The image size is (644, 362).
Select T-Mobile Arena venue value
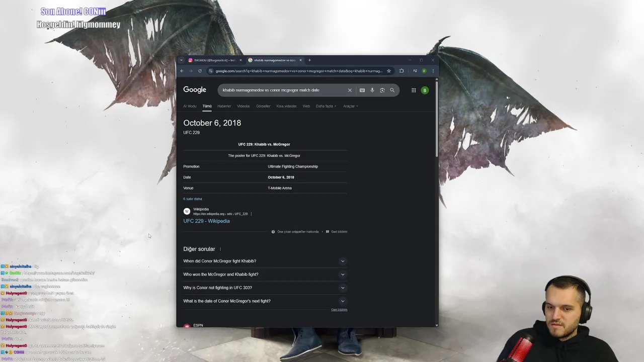point(280,188)
